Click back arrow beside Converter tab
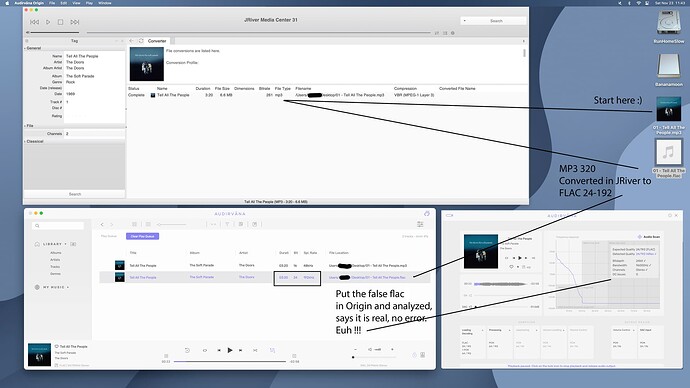 pyautogui.click(x=132, y=41)
